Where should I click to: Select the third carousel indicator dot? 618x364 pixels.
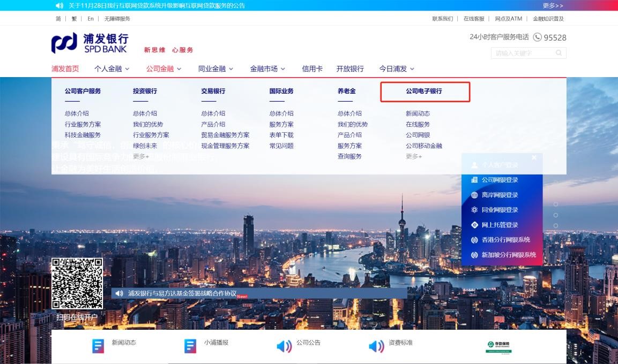[556, 225]
